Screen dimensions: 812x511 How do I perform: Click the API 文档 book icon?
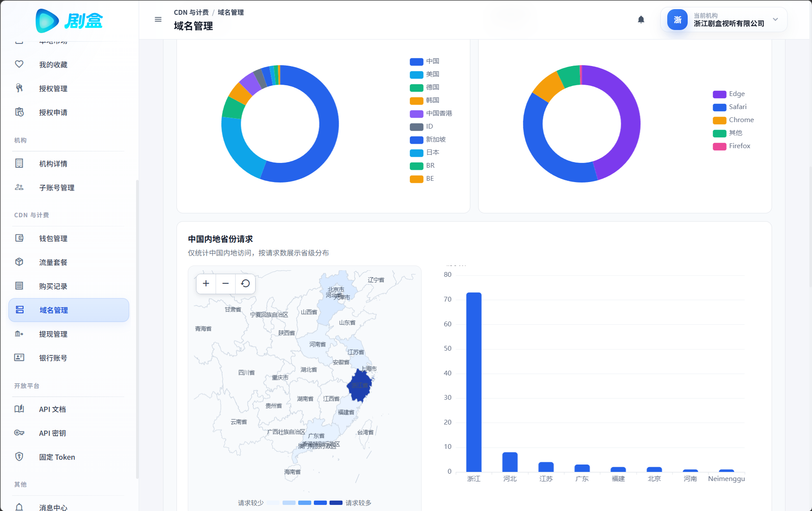click(19, 409)
